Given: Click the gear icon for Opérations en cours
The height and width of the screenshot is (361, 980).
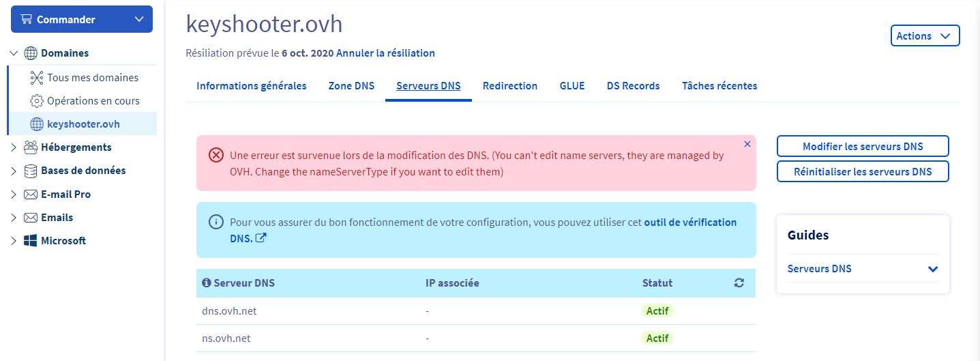Looking at the screenshot, I should coord(37,101).
